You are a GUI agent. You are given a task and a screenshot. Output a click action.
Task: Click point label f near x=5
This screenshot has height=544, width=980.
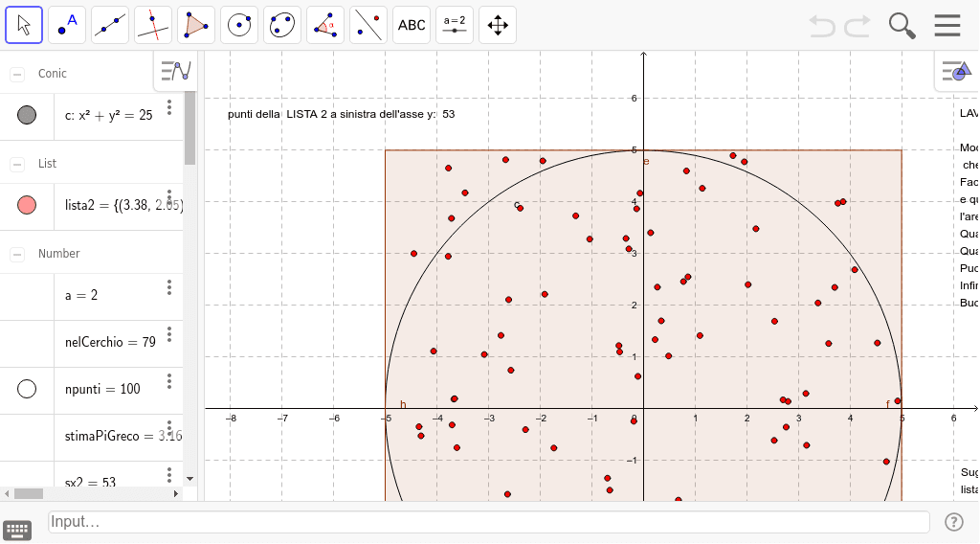[x=887, y=404]
